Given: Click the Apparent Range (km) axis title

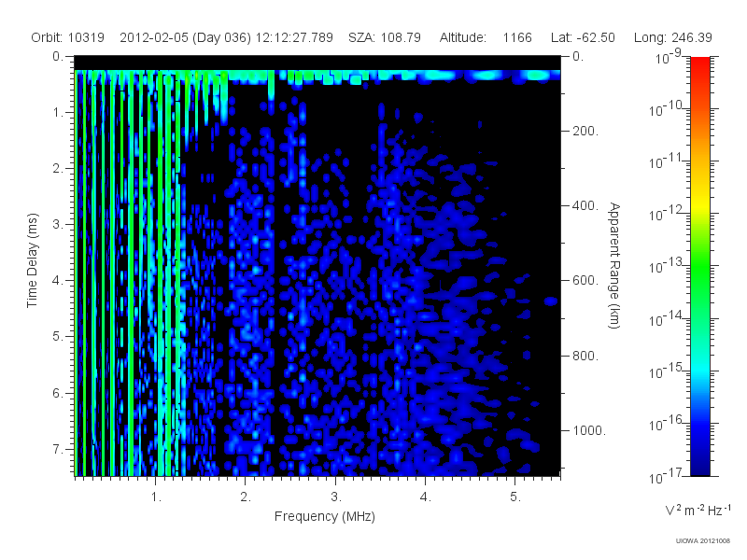Looking at the screenshot, I should click(x=614, y=266).
